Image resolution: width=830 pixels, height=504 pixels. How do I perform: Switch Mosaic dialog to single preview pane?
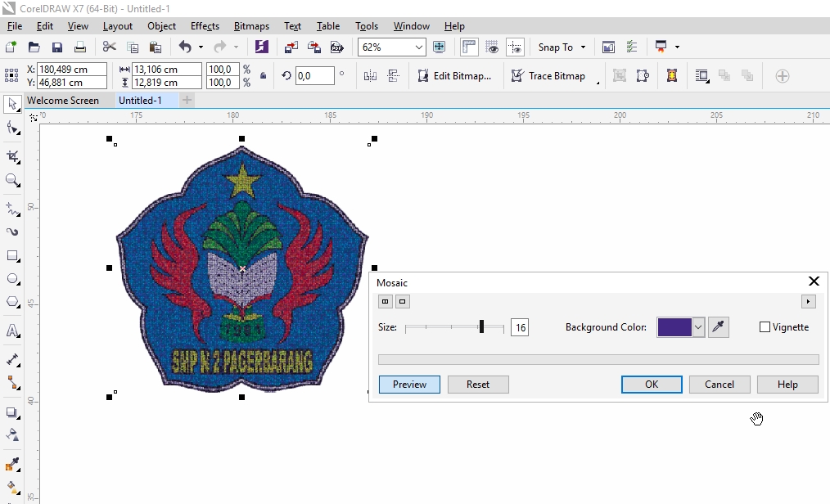(402, 301)
